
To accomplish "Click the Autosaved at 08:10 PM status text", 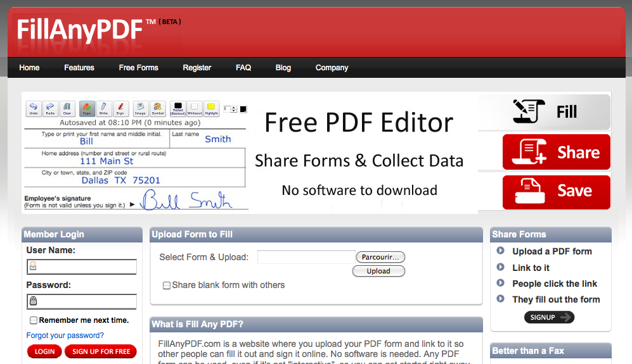I will click(x=130, y=122).
